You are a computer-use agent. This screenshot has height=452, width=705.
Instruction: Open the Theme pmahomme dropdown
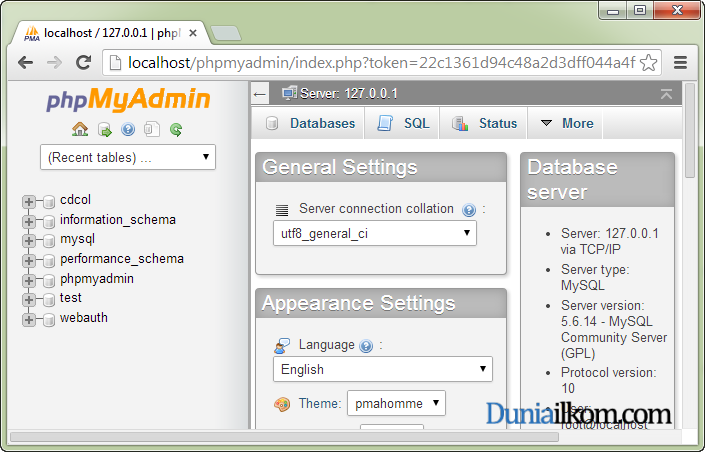(x=396, y=403)
